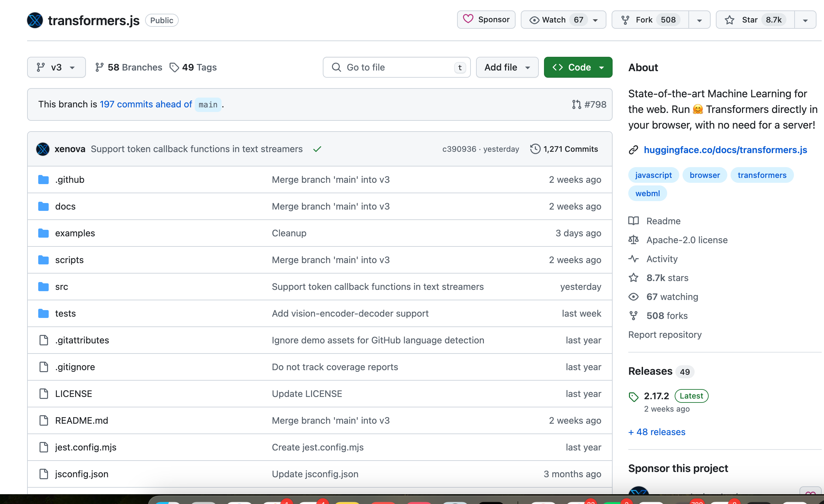
Task: Fork the repository
Action: tap(650, 20)
